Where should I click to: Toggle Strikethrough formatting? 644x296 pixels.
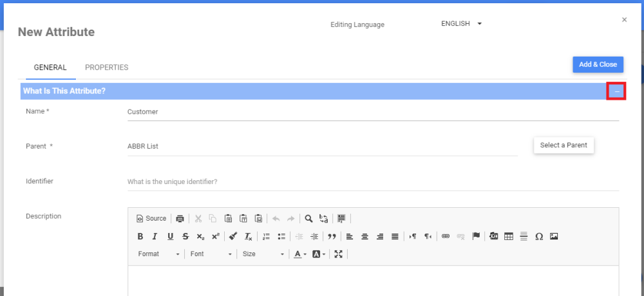coord(185,236)
